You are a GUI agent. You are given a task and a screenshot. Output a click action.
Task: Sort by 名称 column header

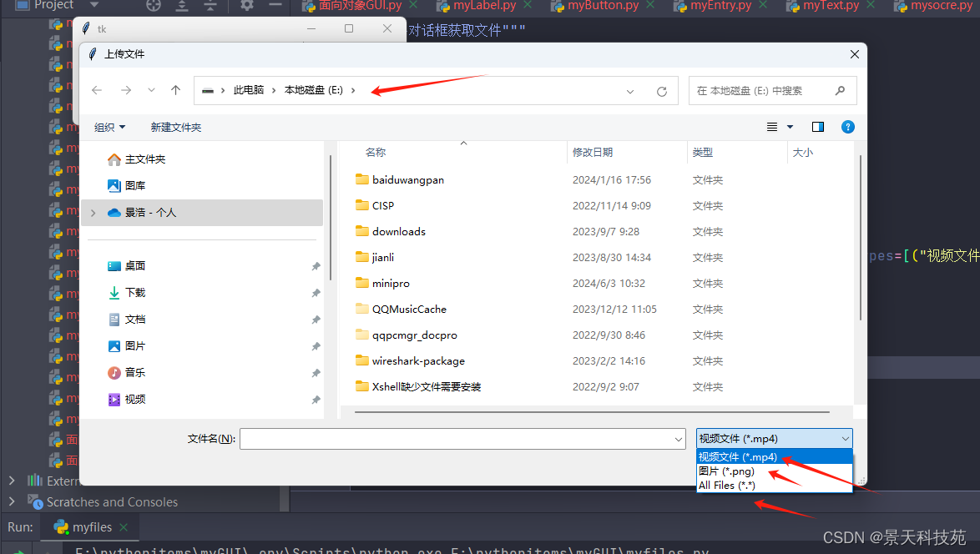(x=376, y=153)
